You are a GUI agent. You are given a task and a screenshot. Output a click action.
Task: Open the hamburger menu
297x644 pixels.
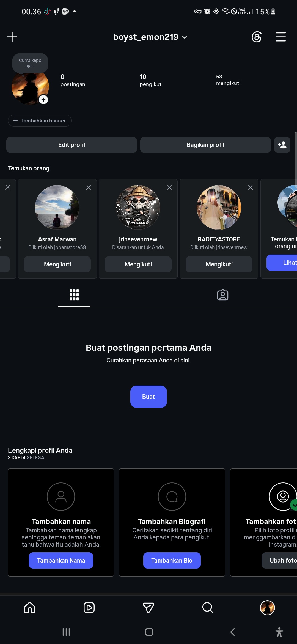[281, 37]
